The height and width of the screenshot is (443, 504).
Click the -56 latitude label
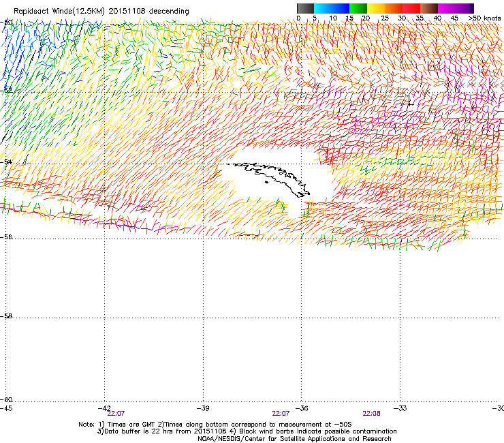(6, 236)
